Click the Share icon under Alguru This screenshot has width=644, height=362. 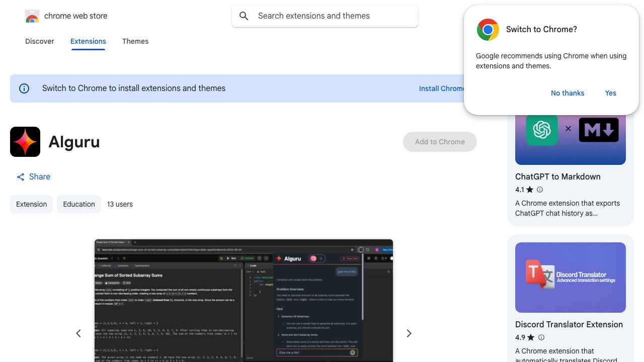tap(21, 177)
